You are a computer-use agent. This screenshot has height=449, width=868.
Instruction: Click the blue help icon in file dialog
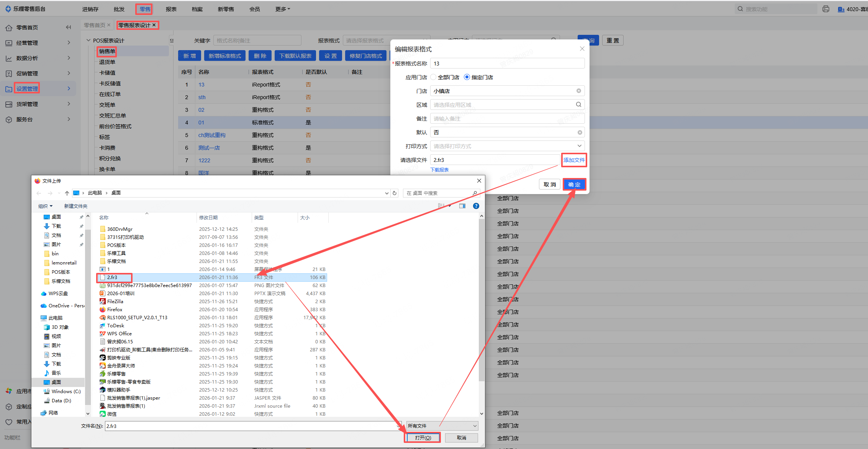point(476,206)
